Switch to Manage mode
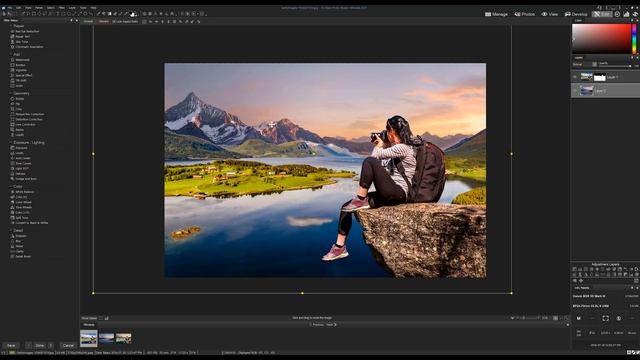 click(496, 14)
